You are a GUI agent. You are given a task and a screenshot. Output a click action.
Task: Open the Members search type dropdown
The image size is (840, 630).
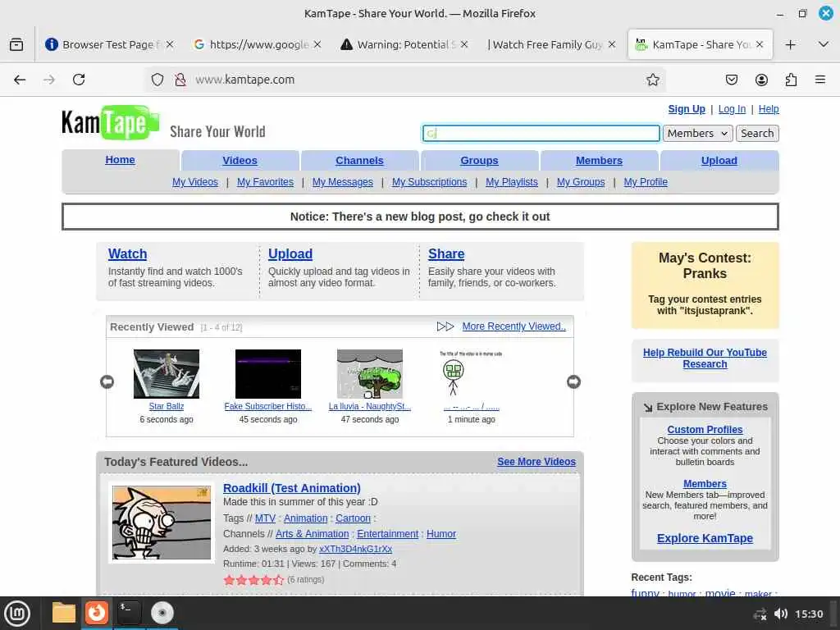[x=697, y=134]
